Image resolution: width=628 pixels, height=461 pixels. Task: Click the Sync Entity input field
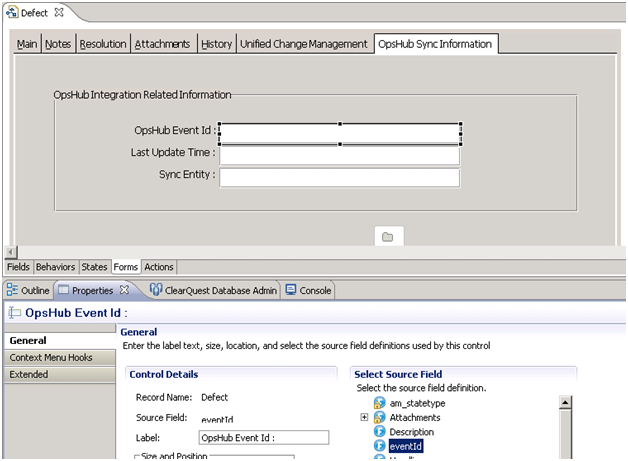(339, 177)
